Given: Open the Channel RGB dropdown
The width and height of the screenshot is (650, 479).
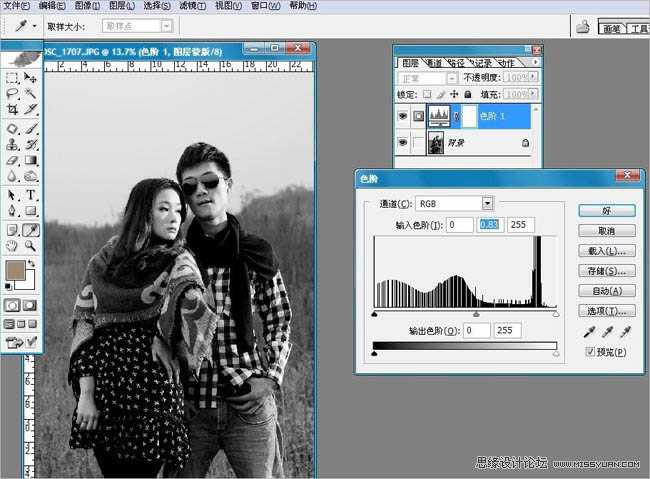Looking at the screenshot, I should pos(488,203).
